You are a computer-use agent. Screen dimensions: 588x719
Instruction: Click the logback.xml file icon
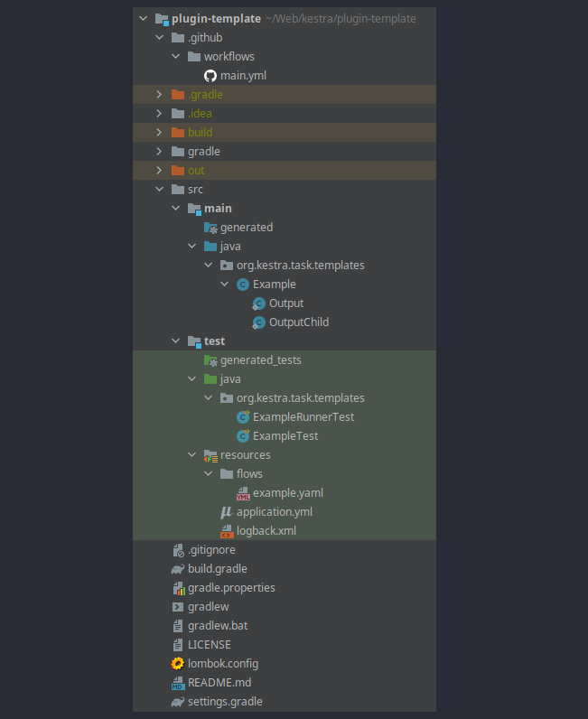coord(227,531)
